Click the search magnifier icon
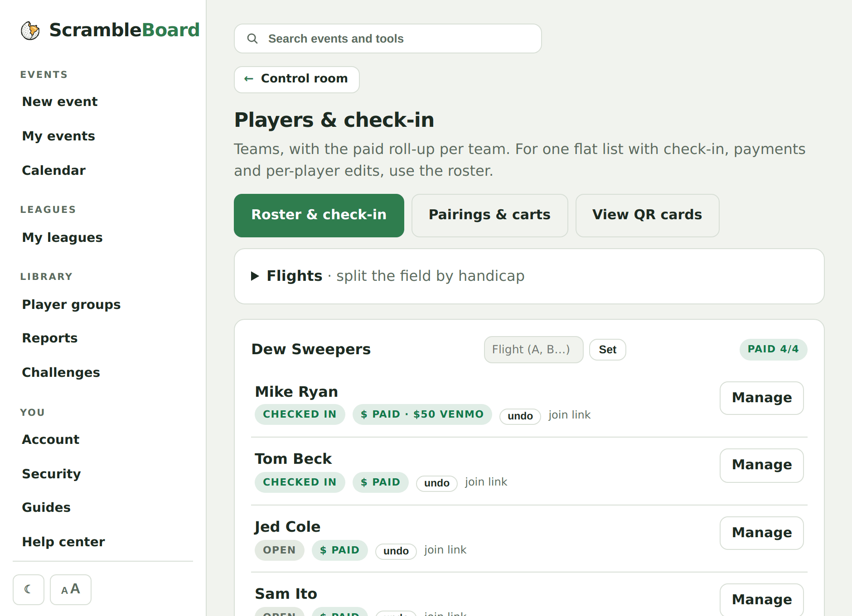 (x=252, y=38)
